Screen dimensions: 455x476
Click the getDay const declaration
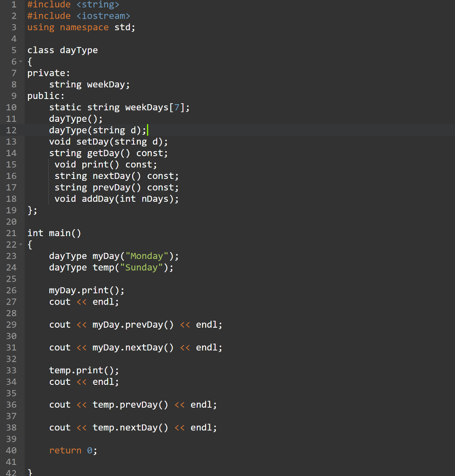[x=107, y=153]
